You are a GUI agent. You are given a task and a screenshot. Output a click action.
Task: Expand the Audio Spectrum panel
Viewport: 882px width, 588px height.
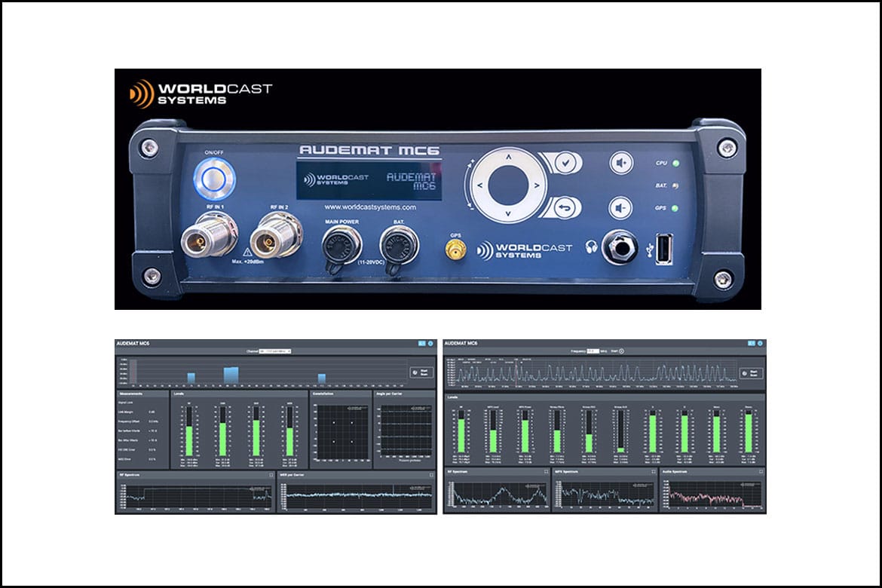coord(761,471)
